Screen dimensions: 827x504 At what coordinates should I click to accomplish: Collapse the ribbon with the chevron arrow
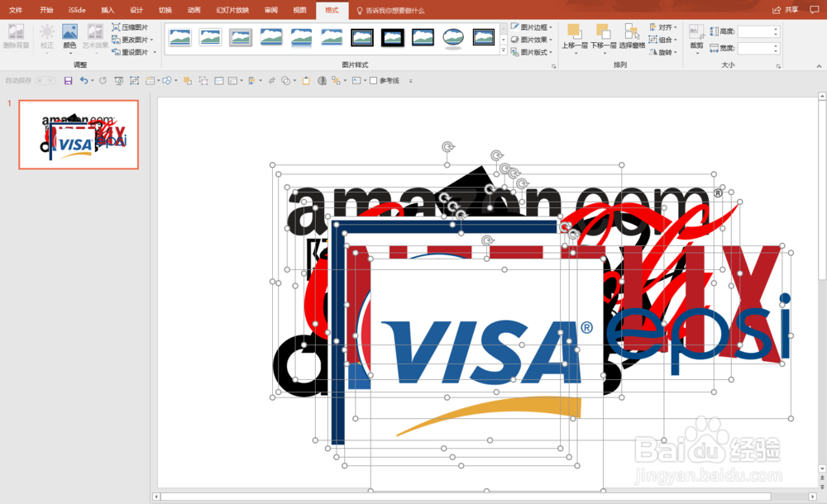point(819,66)
